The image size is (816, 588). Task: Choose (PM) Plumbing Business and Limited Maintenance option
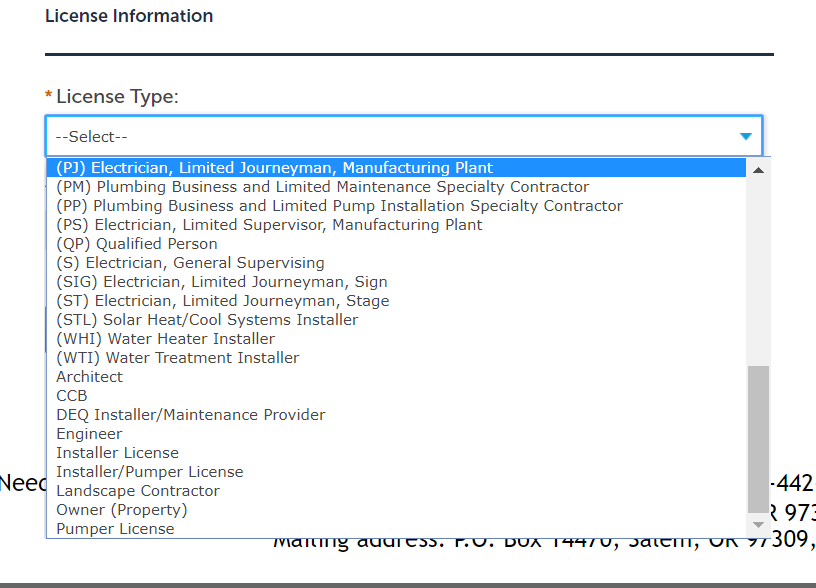[x=323, y=187]
